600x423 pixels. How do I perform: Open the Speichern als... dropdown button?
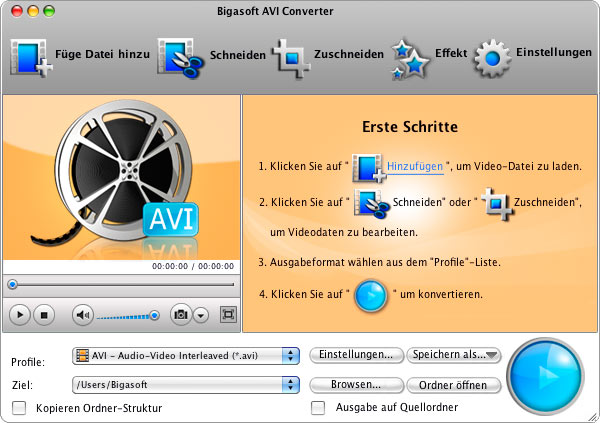(453, 355)
